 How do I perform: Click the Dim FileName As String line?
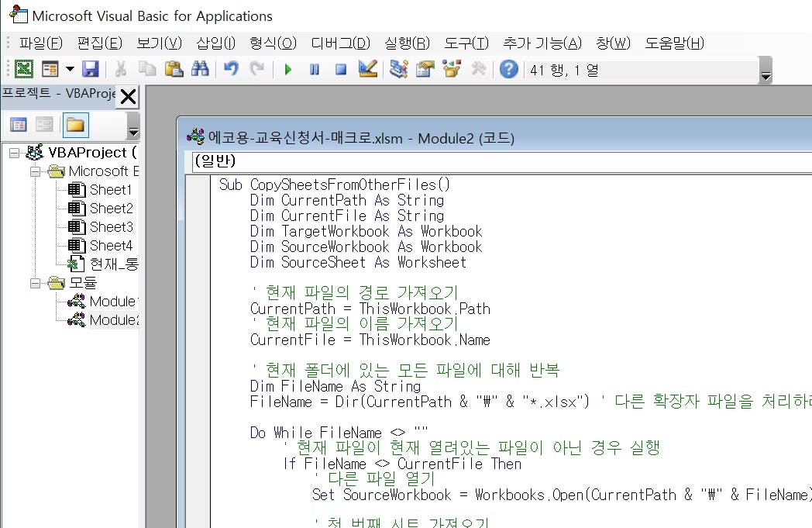pos(335,386)
